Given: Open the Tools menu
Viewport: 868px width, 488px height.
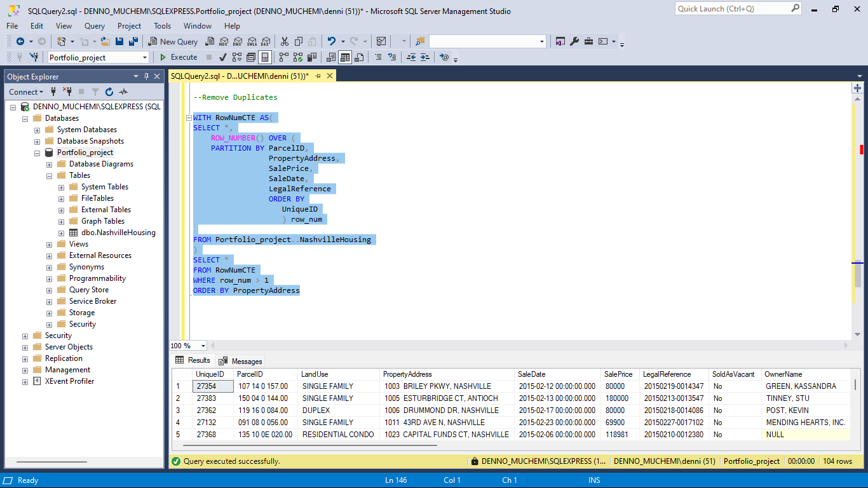Looking at the screenshot, I should 162,26.
